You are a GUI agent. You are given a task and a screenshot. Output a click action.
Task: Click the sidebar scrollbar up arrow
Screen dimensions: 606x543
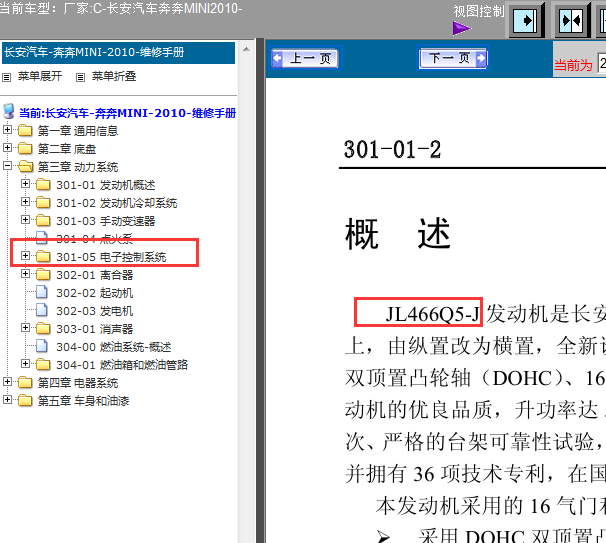[246, 49]
